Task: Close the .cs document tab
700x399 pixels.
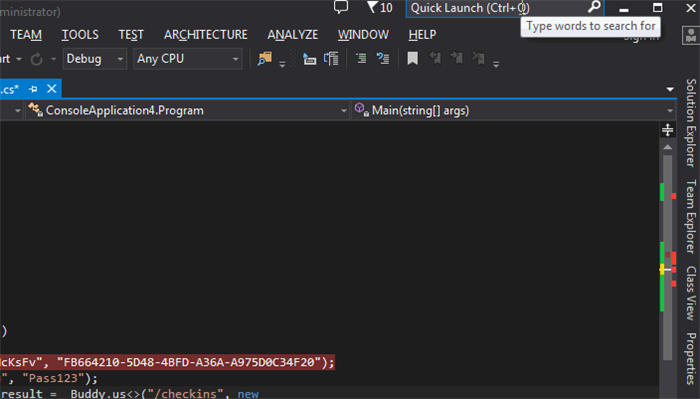Action: [x=52, y=89]
